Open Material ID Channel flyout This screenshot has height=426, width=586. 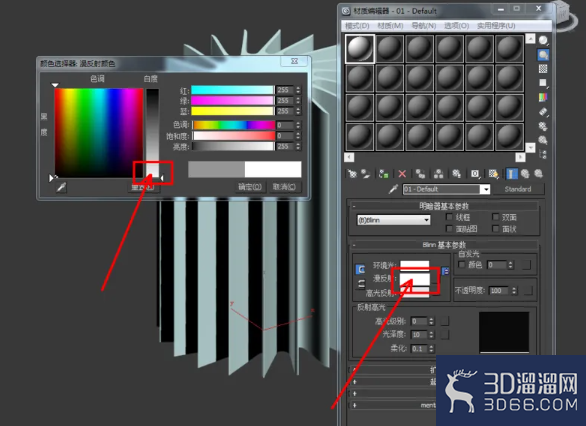[475, 174]
